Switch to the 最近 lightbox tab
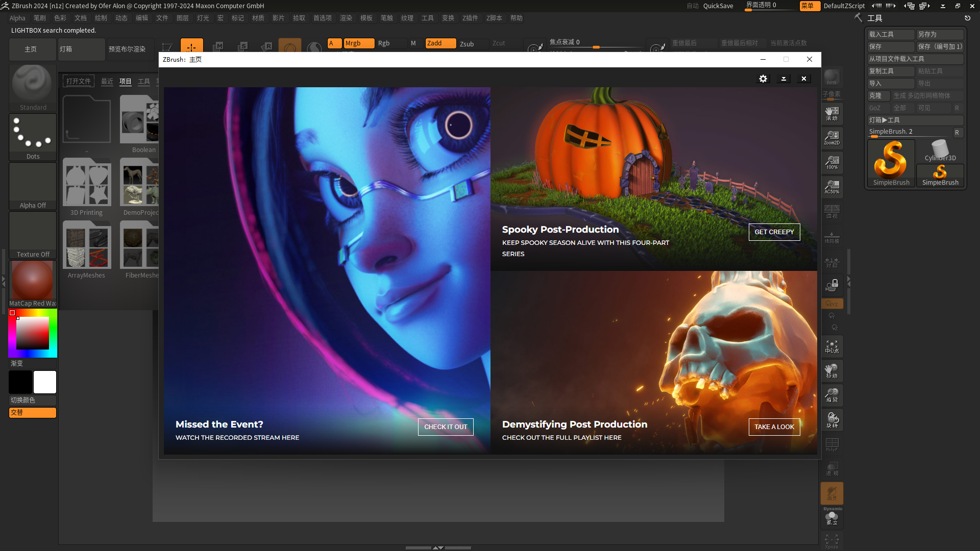Viewport: 980px width, 551px height. pos(107,81)
